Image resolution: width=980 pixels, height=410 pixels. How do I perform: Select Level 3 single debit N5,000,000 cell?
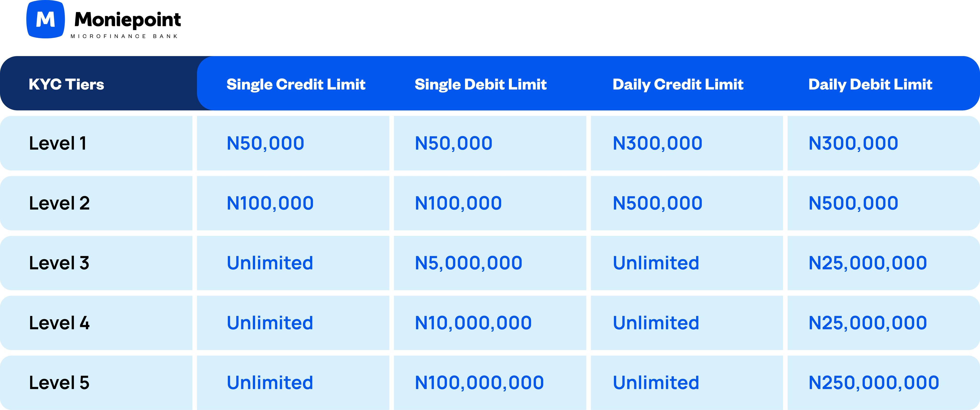[490, 263]
